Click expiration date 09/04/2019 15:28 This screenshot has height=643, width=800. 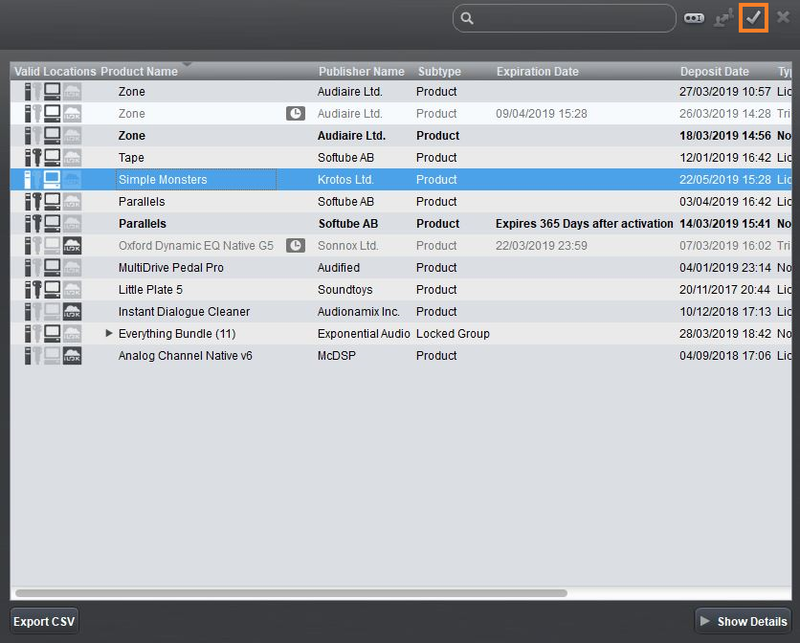tap(541, 113)
